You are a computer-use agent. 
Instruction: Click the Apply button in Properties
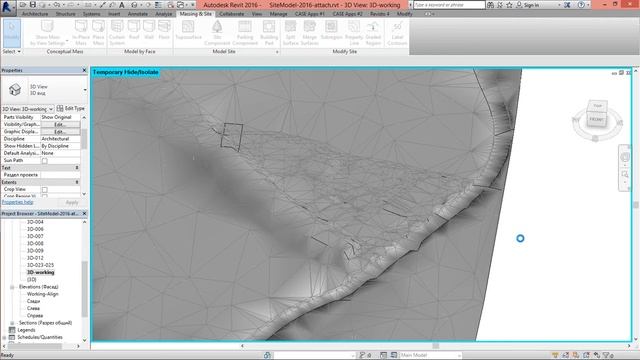click(72, 202)
